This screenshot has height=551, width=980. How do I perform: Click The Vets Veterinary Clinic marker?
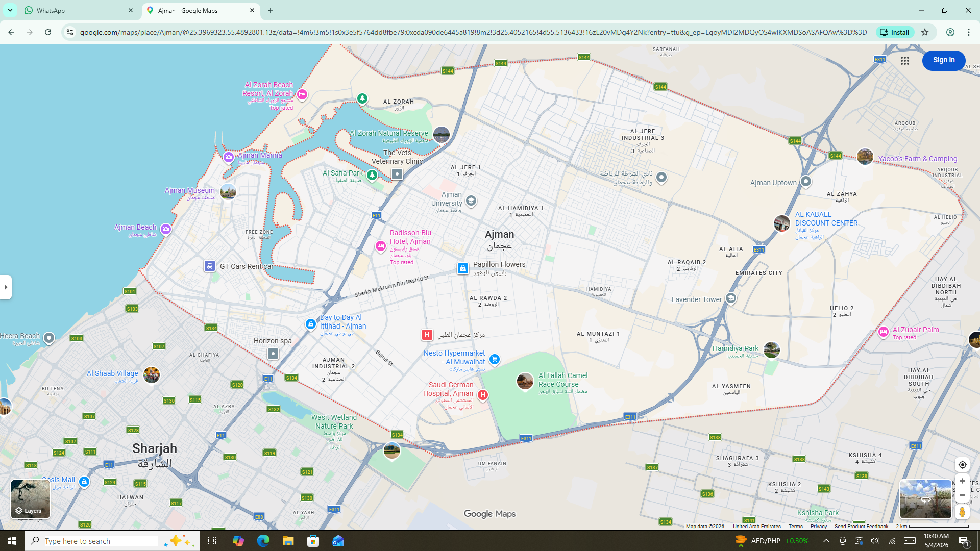(397, 174)
